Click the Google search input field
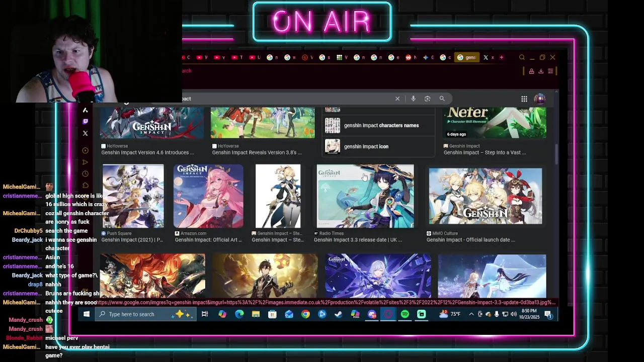The image size is (644, 362). click(287, 99)
